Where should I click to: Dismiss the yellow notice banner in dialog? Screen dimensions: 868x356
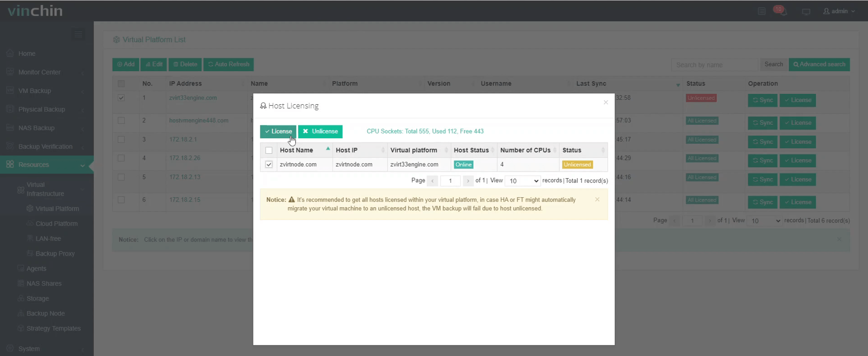coord(597,200)
